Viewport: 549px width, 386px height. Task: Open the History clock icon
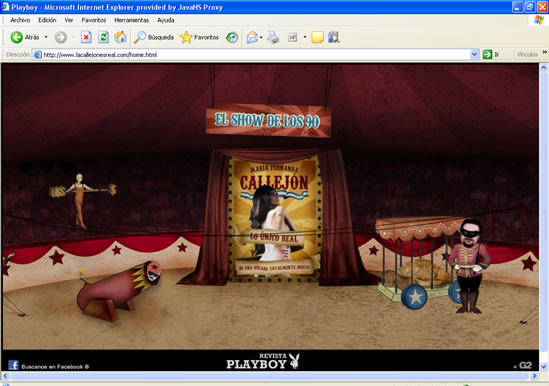232,37
